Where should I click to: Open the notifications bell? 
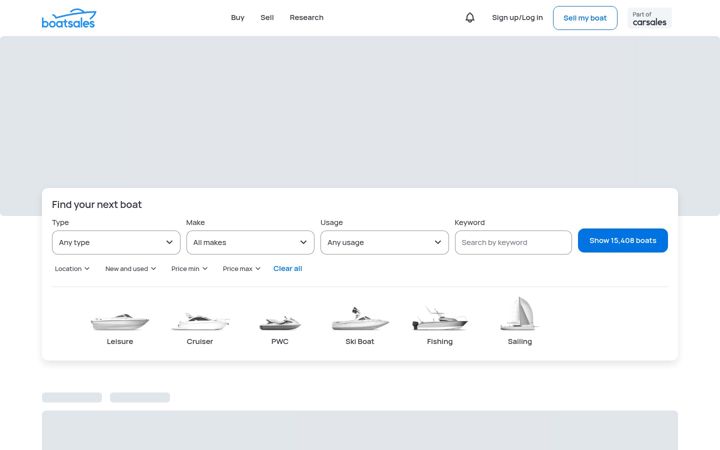coord(470,17)
